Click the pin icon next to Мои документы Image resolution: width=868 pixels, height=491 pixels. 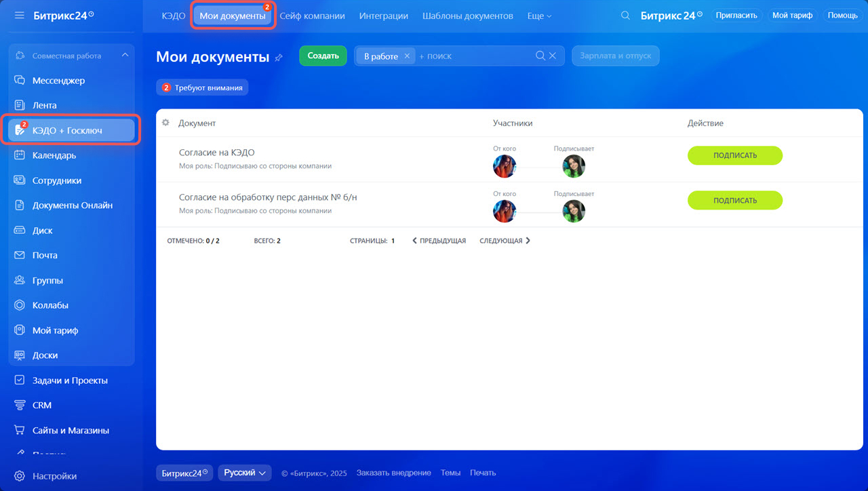pos(279,58)
